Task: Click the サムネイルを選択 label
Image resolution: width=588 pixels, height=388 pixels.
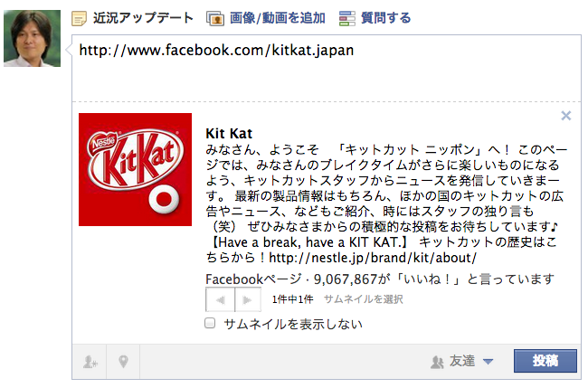Action: [x=364, y=299]
